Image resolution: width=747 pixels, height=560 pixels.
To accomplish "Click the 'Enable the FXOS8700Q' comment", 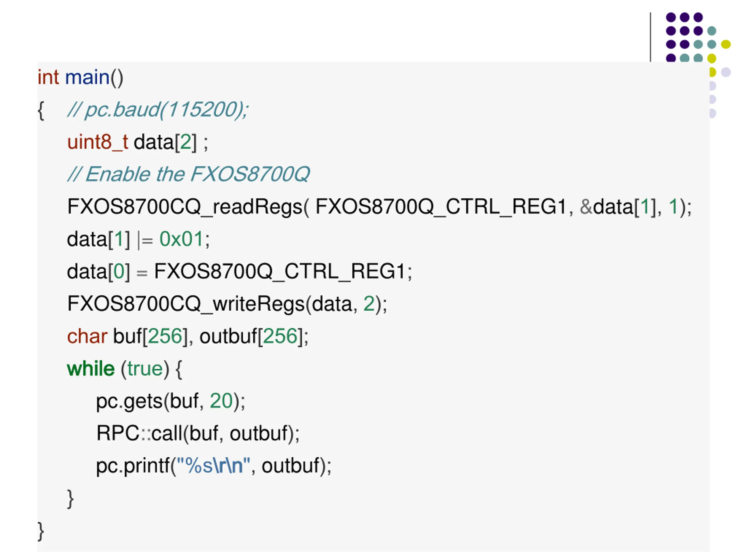I will pyautogui.click(x=189, y=174).
